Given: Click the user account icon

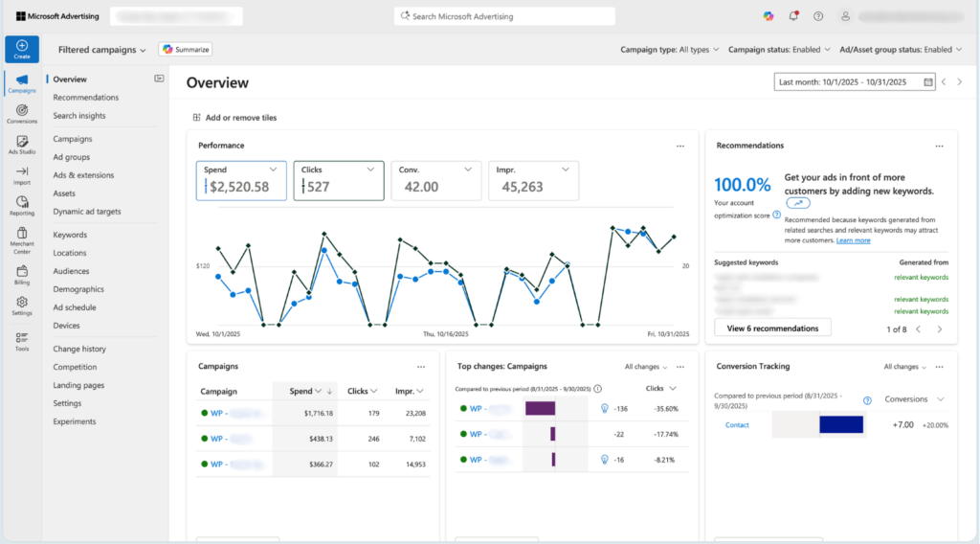Looking at the screenshot, I should pyautogui.click(x=845, y=16).
